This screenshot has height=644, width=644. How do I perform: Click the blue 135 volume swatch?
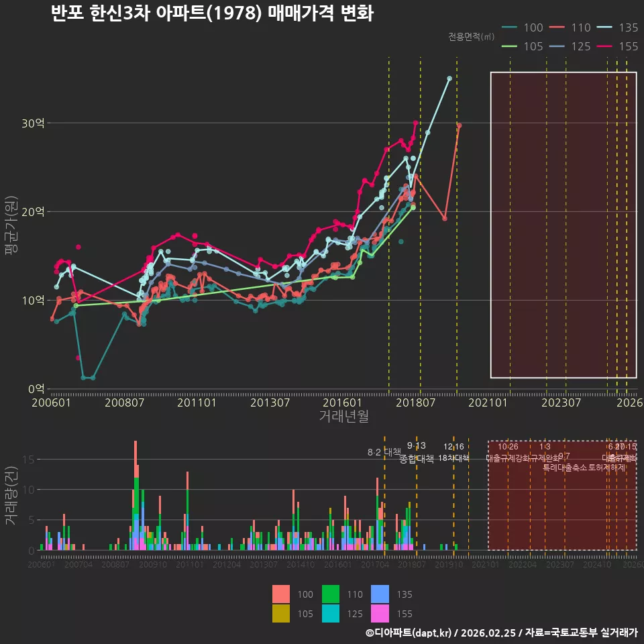[x=380, y=594]
